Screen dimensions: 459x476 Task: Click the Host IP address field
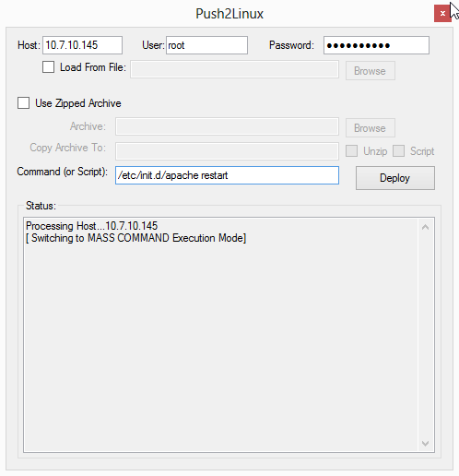[82, 45]
